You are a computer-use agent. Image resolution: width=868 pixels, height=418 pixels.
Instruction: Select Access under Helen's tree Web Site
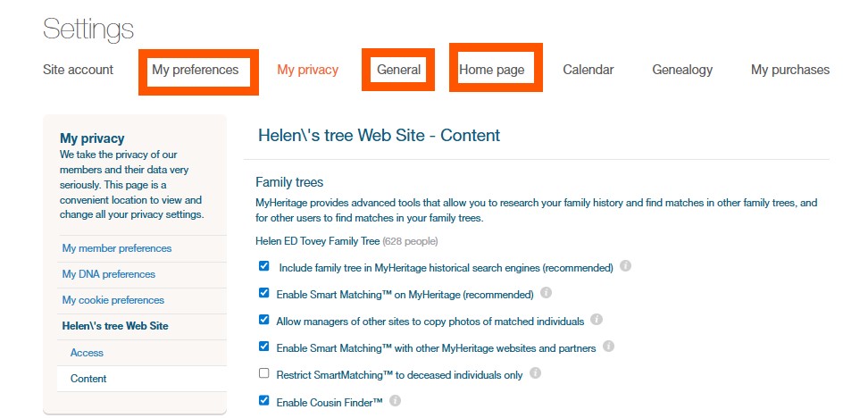(x=87, y=353)
